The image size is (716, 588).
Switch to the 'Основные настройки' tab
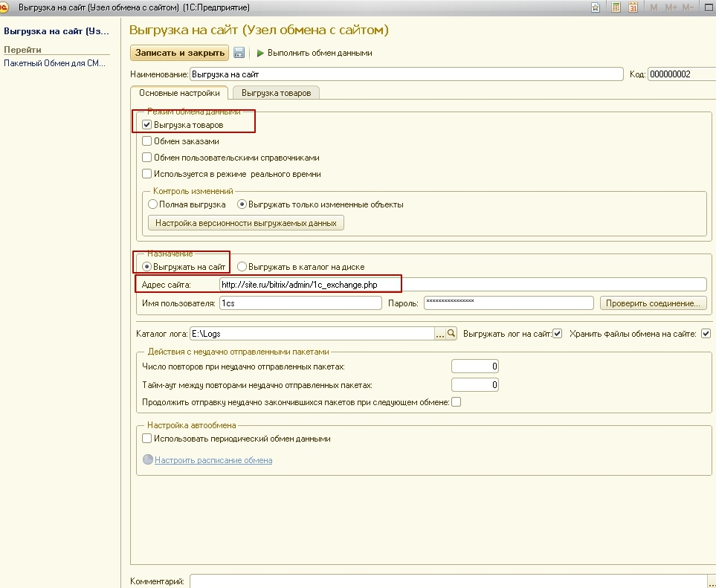pos(179,93)
